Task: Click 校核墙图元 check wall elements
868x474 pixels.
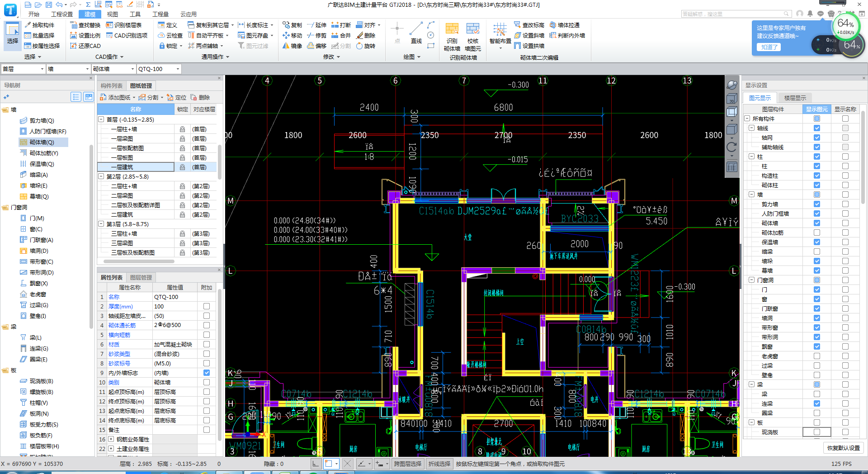Action: tap(473, 37)
